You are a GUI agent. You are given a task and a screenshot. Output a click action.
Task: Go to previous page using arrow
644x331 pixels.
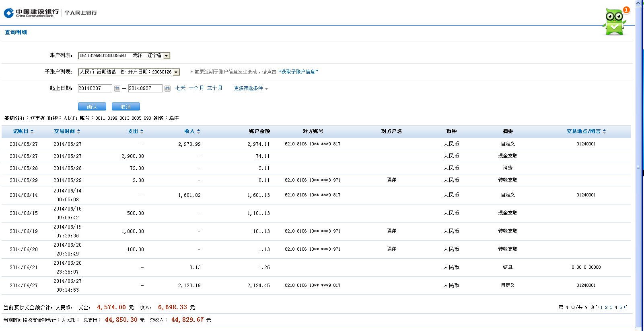coord(598,307)
